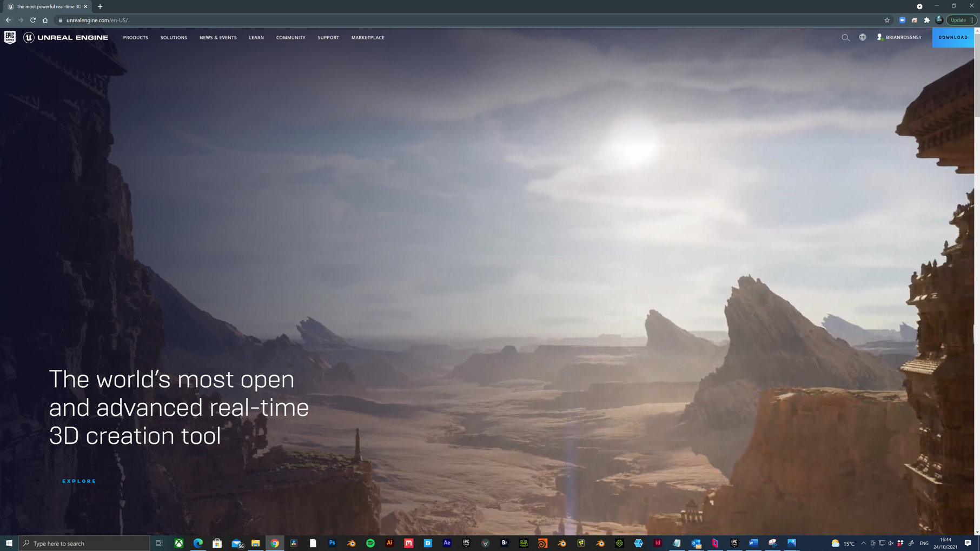Open Spotify from taskbar
Image resolution: width=980 pixels, height=551 pixels.
coord(370,543)
